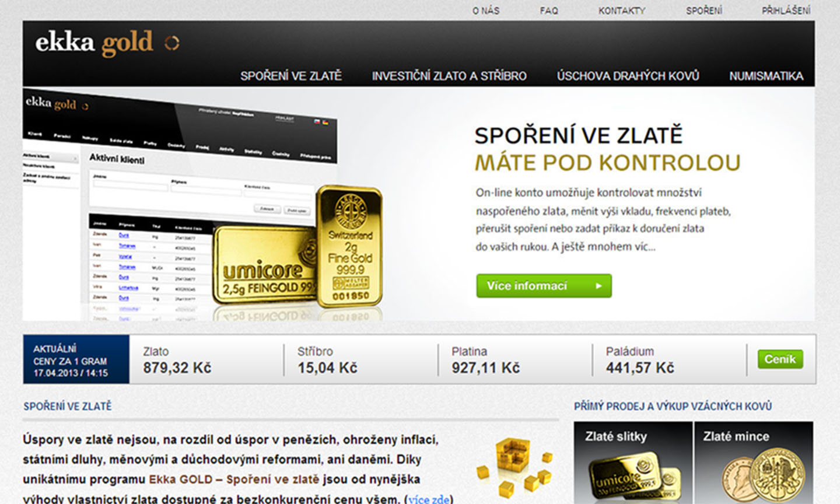The image size is (840, 504).
Task: Open the FAQ link
Action: [549, 10]
